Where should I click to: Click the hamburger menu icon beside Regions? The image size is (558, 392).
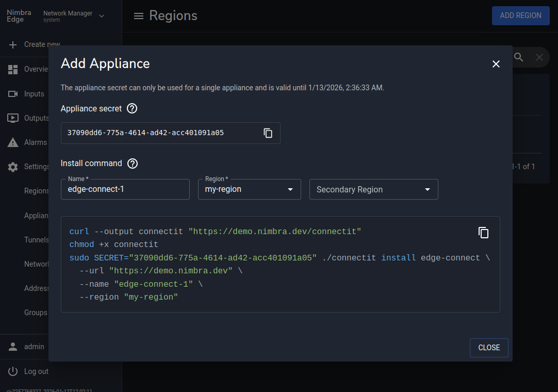pos(138,16)
